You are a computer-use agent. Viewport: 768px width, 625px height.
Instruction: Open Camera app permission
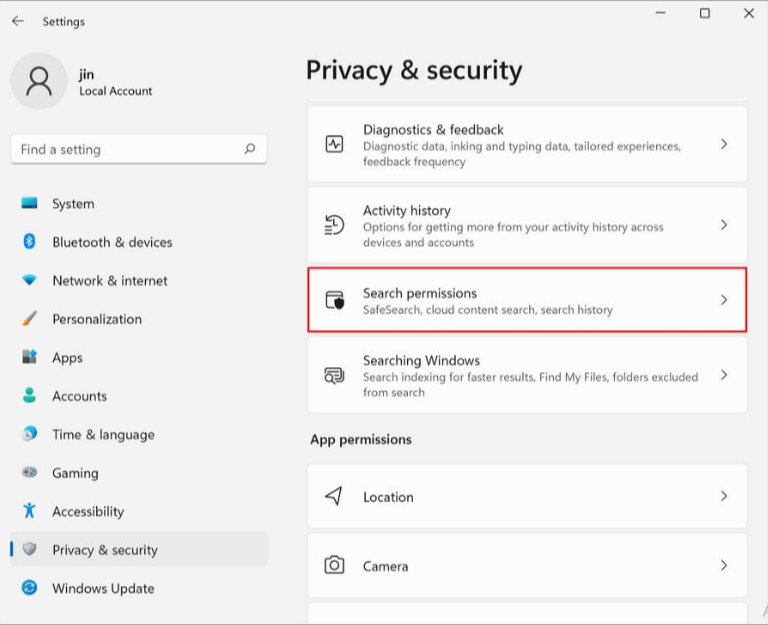(527, 565)
